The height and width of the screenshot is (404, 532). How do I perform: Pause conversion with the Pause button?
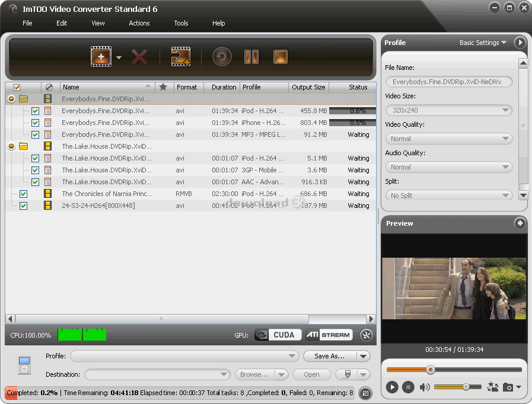point(251,57)
